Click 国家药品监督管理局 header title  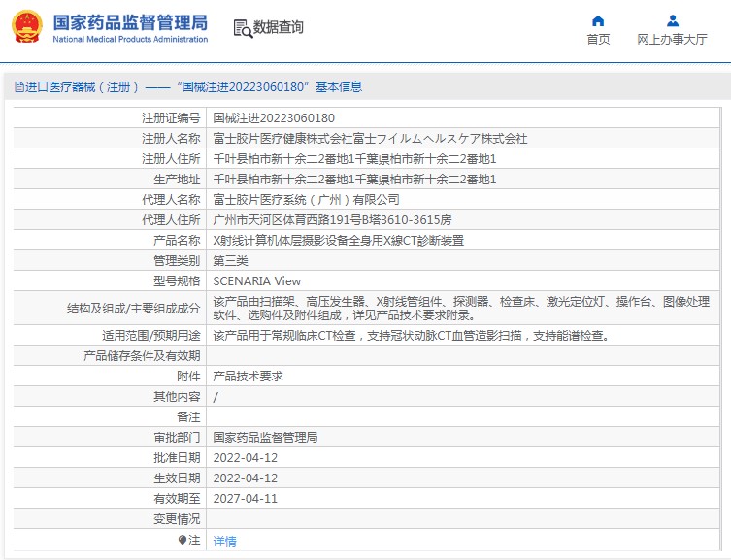[x=130, y=22]
